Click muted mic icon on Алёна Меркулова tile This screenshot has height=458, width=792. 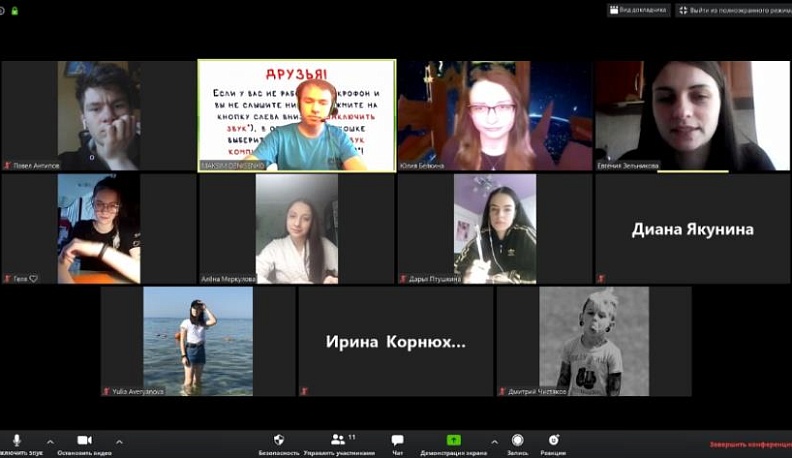point(205,279)
